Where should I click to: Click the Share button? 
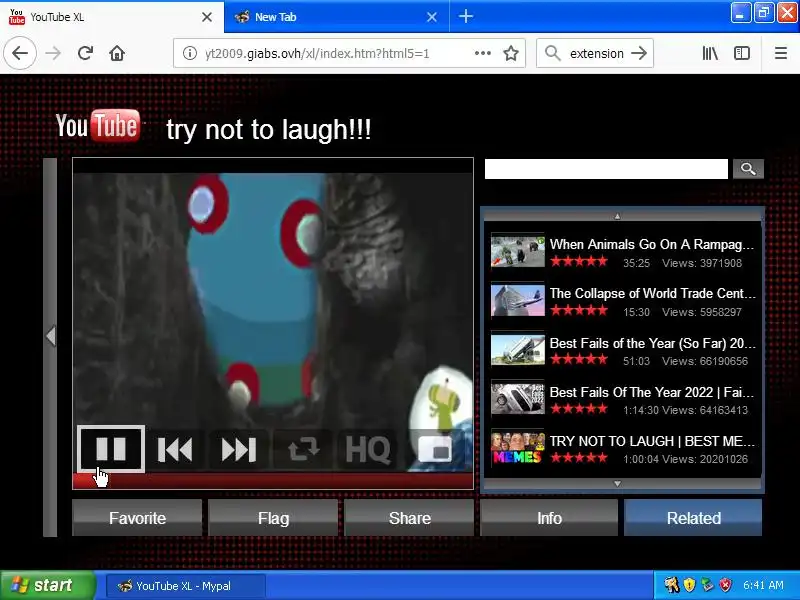[409, 518]
